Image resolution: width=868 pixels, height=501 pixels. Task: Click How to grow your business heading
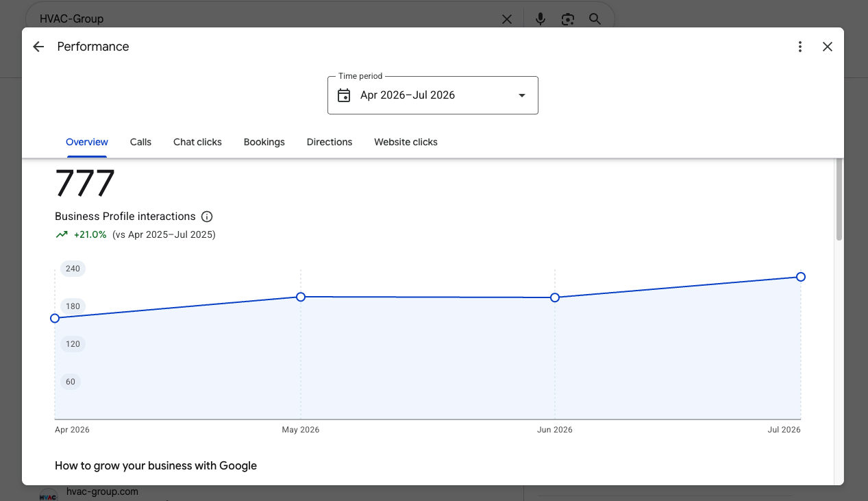click(156, 466)
